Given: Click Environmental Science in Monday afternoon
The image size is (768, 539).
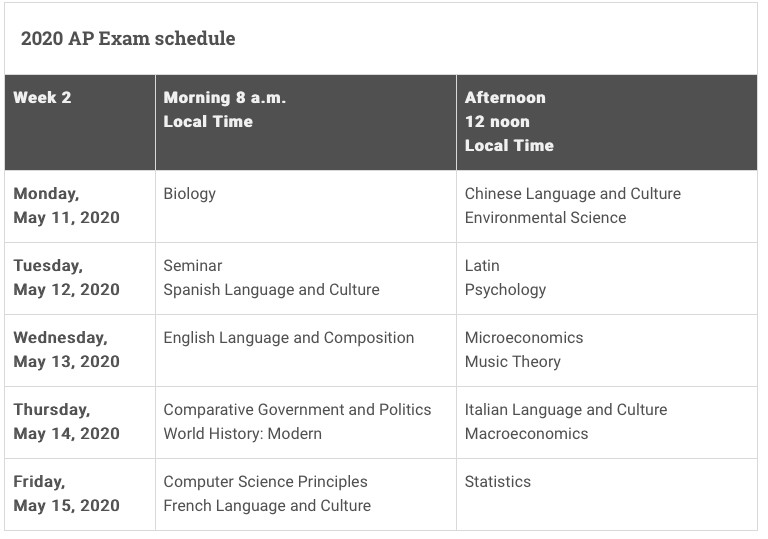Looking at the screenshot, I should click(545, 218).
